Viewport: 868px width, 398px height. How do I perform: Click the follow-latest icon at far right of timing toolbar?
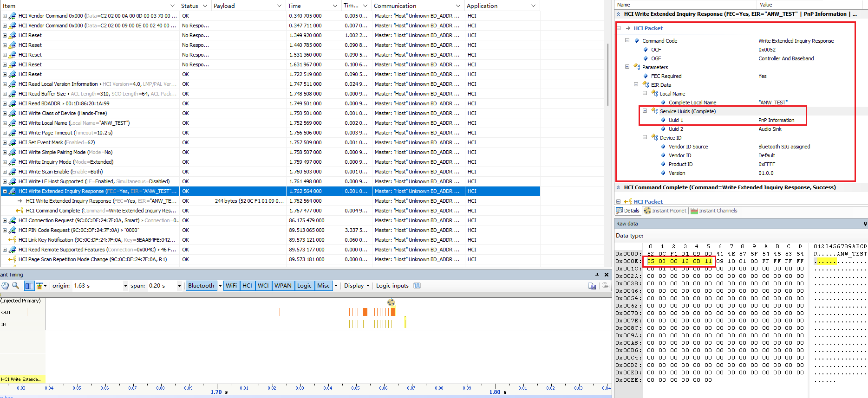click(x=606, y=286)
